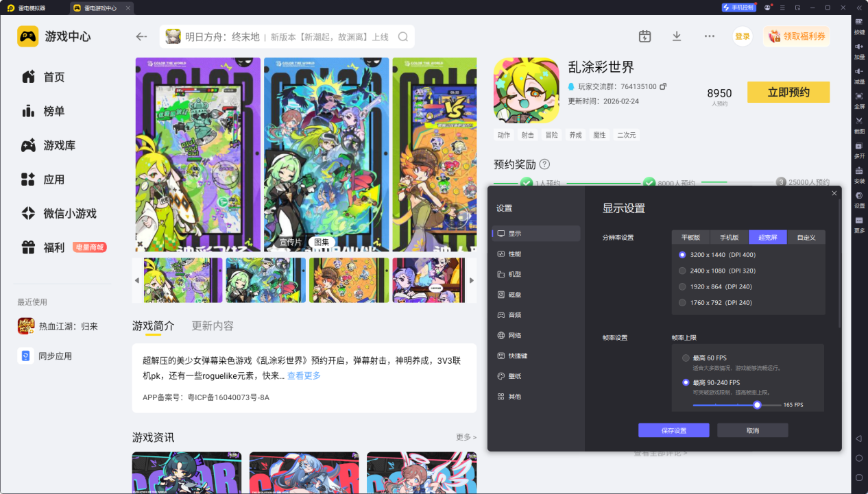Open the emulator hamburger menu
The height and width of the screenshot is (494, 868).
point(782,8)
